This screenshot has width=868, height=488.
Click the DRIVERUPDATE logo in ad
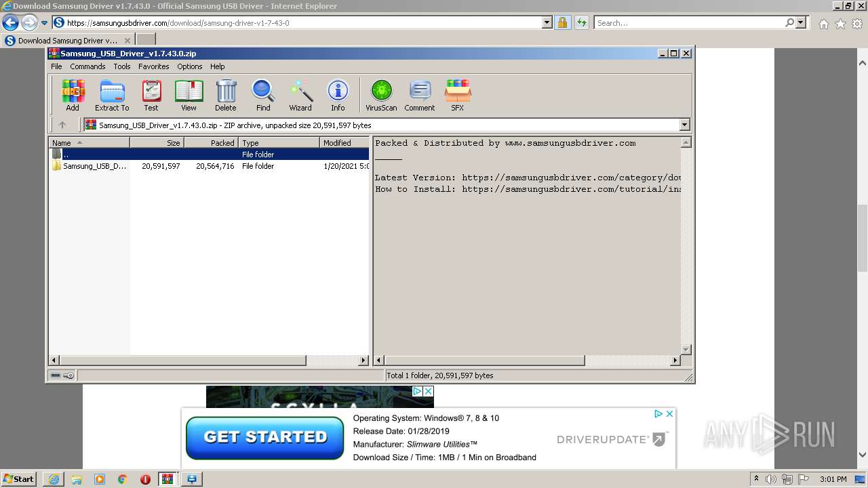[613, 439]
